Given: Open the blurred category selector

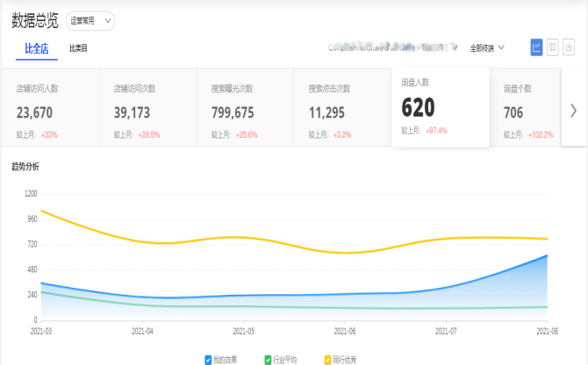Looking at the screenshot, I should point(393,47).
